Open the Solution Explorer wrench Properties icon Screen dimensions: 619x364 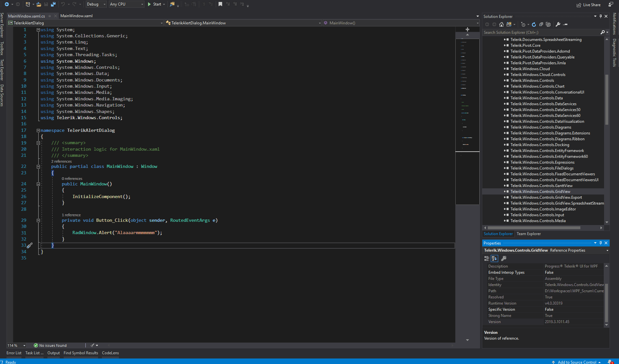point(558,24)
